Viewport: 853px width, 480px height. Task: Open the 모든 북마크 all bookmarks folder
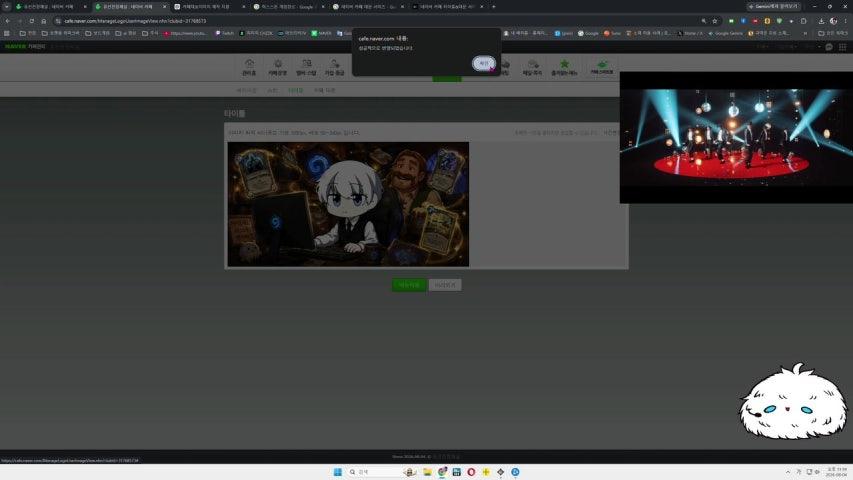pos(832,33)
